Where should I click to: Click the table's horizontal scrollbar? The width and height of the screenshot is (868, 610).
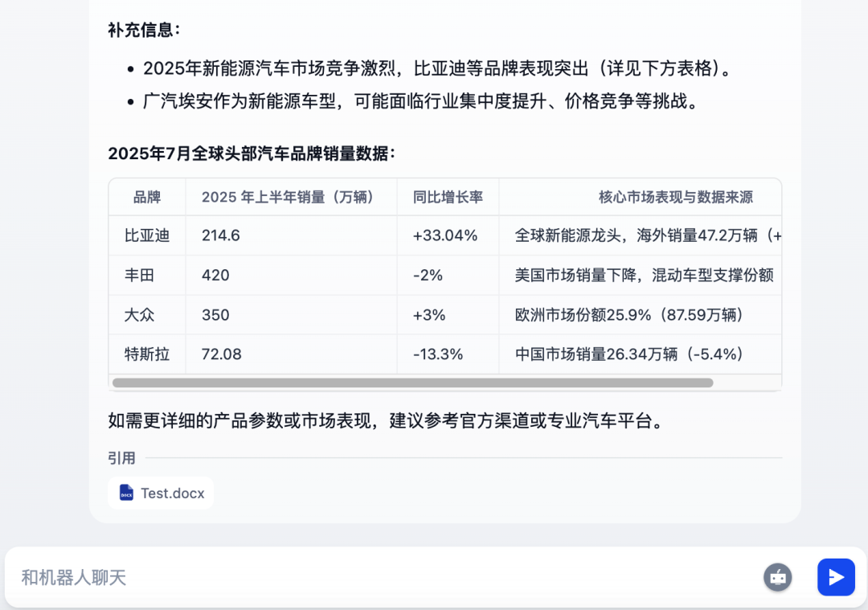click(x=412, y=383)
